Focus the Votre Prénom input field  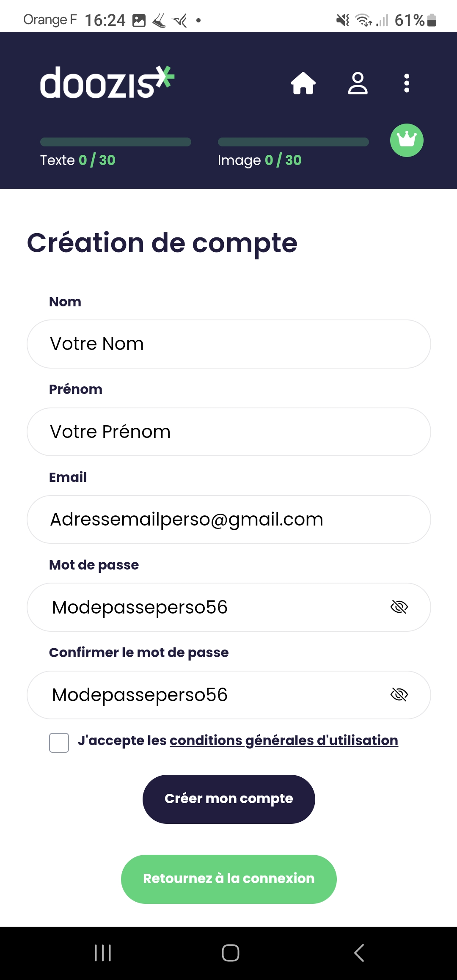click(x=229, y=432)
